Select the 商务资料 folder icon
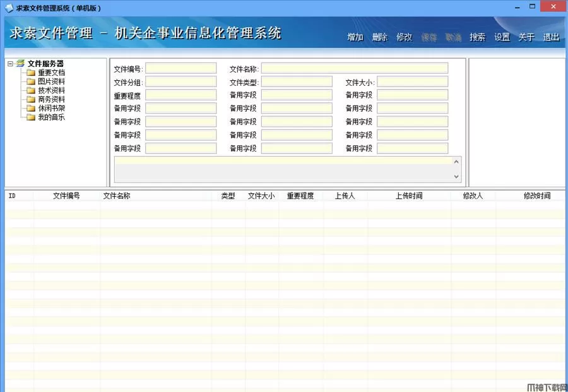The width and height of the screenshot is (568, 392). 31,99
